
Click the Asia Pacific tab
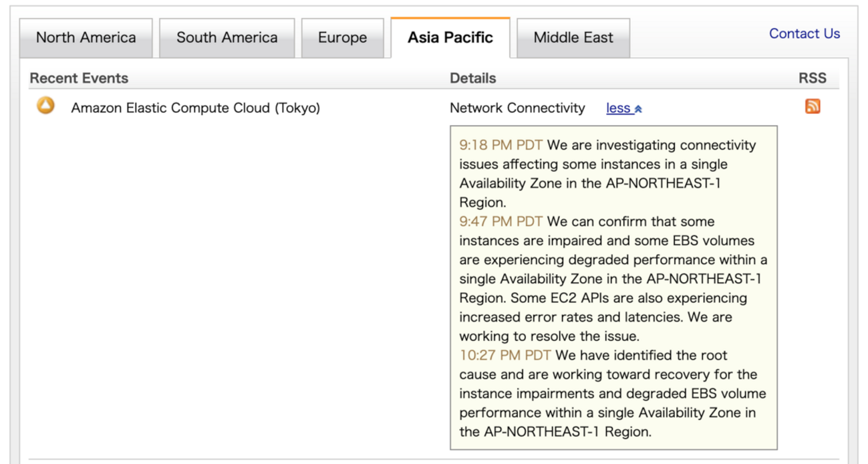click(x=450, y=37)
